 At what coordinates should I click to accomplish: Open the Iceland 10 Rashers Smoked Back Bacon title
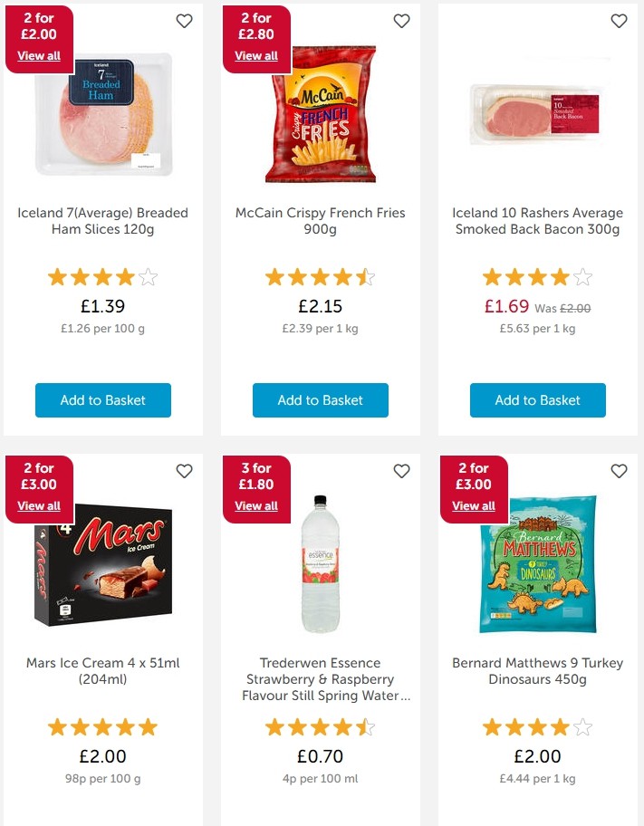(x=537, y=220)
